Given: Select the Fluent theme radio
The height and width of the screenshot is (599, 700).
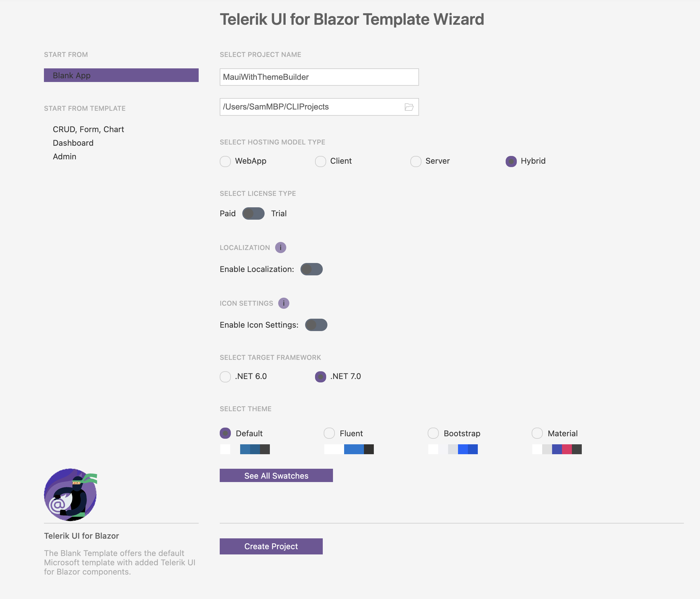Looking at the screenshot, I should tap(329, 433).
